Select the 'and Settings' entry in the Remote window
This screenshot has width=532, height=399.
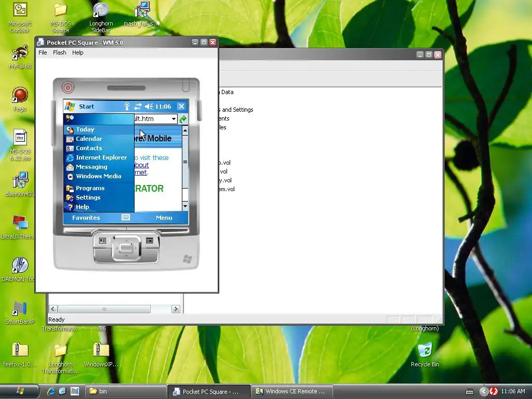coord(236,110)
